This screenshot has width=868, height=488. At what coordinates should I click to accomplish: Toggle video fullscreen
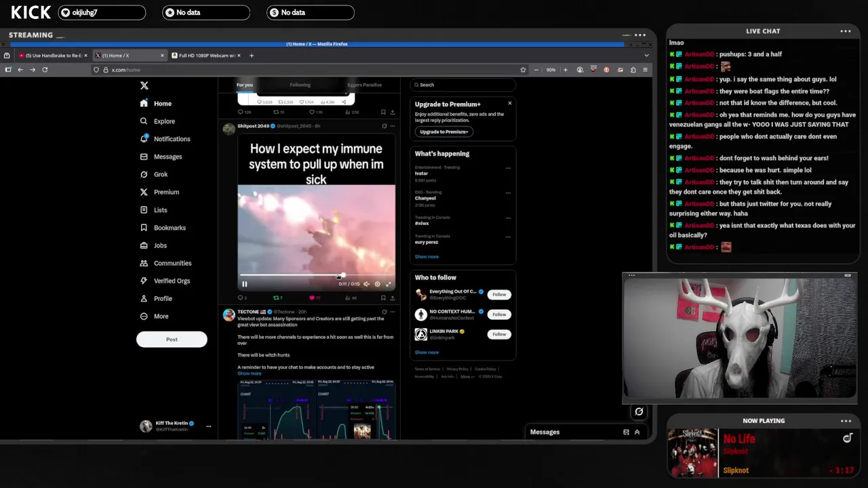point(389,284)
